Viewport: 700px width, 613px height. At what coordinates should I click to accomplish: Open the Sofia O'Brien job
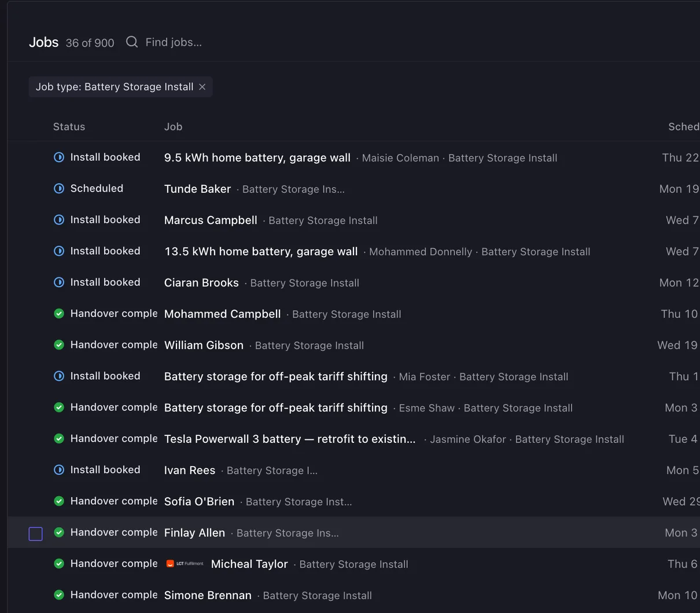point(199,502)
